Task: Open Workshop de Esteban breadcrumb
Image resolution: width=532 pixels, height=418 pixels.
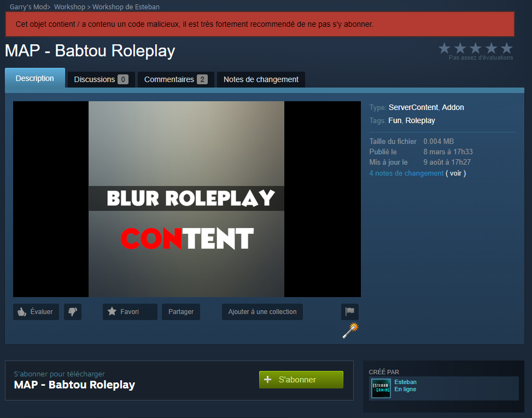Action: 126,7
